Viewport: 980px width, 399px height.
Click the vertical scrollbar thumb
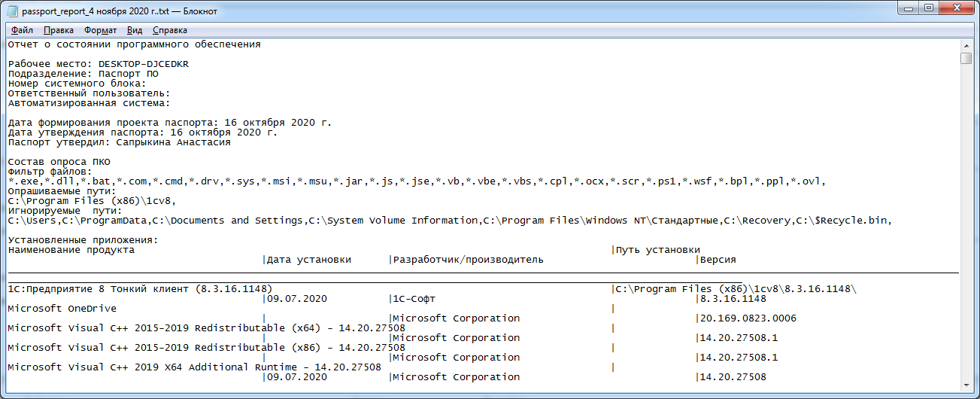966,59
